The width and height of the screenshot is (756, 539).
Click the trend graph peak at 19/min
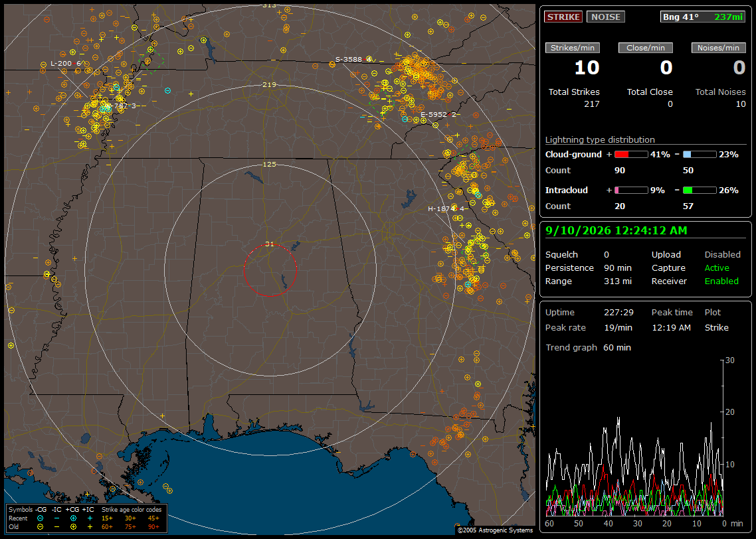[618, 418]
